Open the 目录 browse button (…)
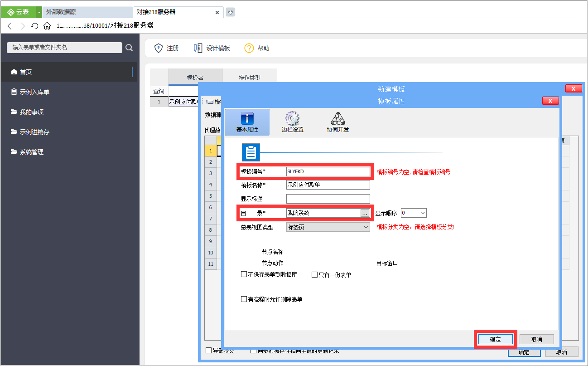588x366 pixels. [x=365, y=213]
